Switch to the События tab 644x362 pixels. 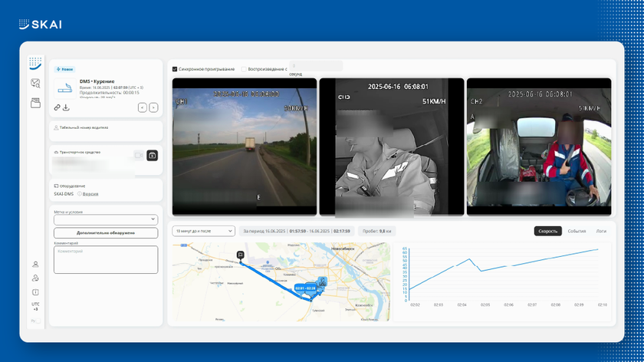577,231
